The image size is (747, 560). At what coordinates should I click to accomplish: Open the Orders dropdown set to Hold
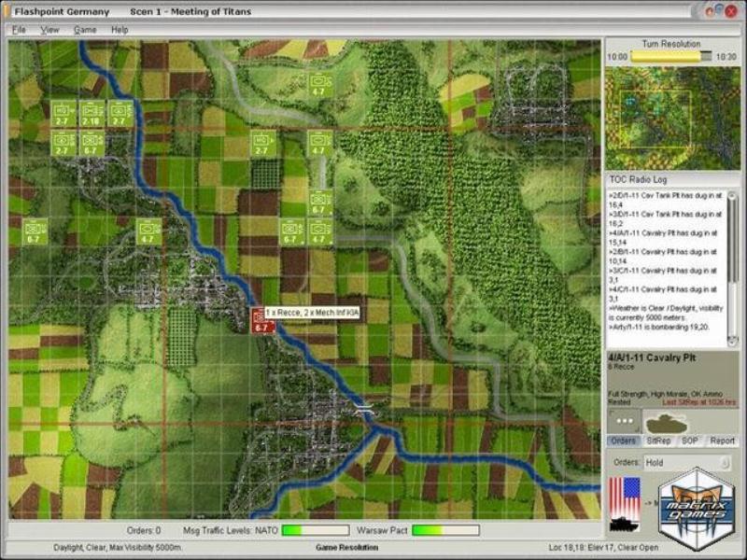(x=686, y=463)
